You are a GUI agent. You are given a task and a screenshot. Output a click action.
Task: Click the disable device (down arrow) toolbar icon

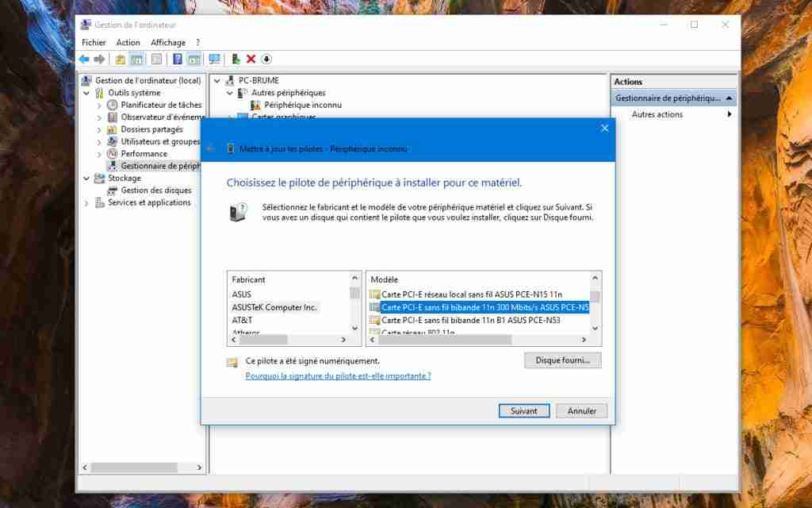[x=266, y=59]
